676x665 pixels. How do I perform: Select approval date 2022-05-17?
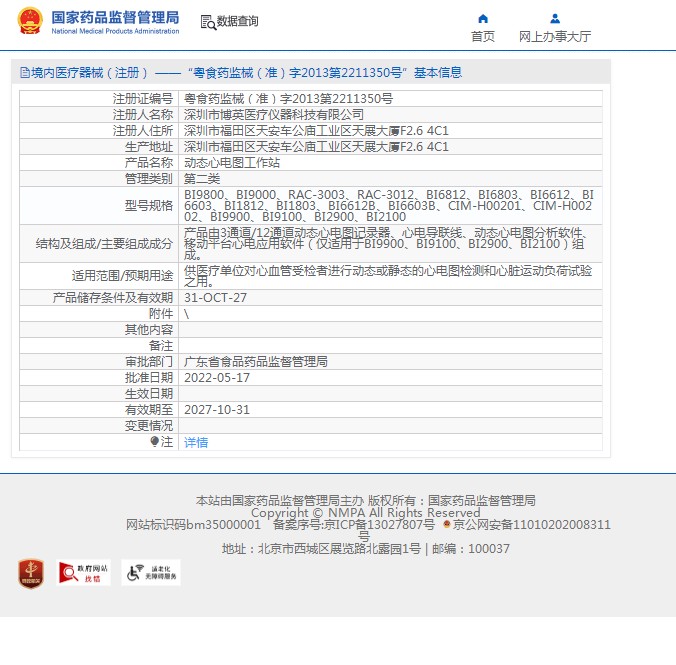click(x=217, y=378)
